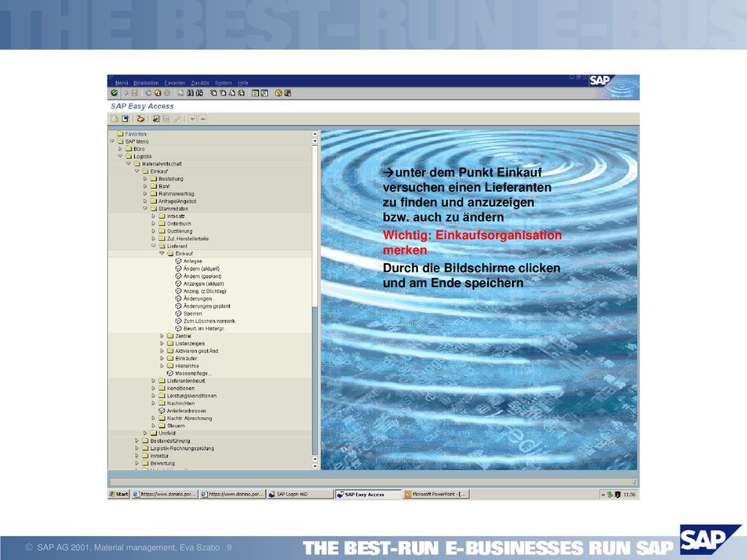This screenshot has height=560, width=747.
Task: Click the Last Page icon
Action: (x=241, y=93)
